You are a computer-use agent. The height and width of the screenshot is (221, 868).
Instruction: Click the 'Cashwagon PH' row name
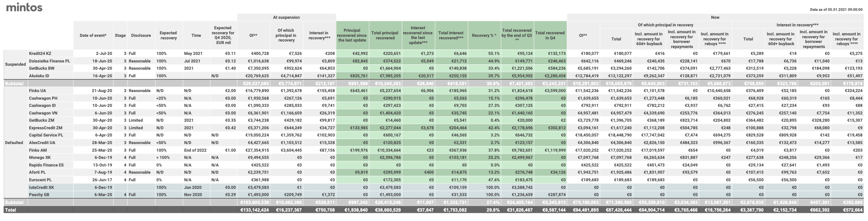click(43, 98)
